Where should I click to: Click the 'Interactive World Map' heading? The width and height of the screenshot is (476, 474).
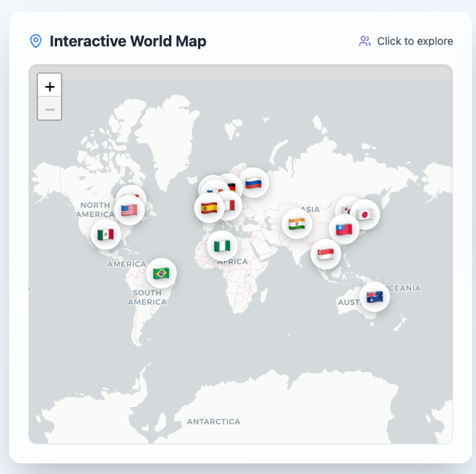click(x=128, y=41)
